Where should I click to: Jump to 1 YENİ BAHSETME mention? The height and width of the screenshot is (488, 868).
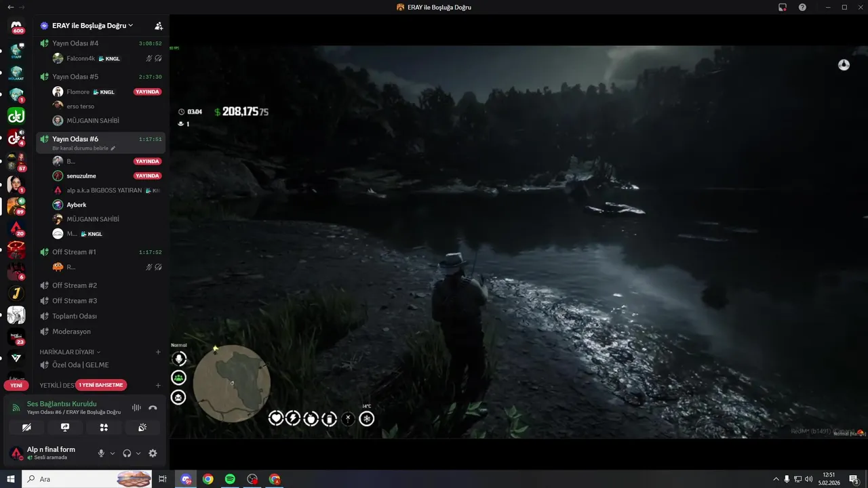coord(101,385)
